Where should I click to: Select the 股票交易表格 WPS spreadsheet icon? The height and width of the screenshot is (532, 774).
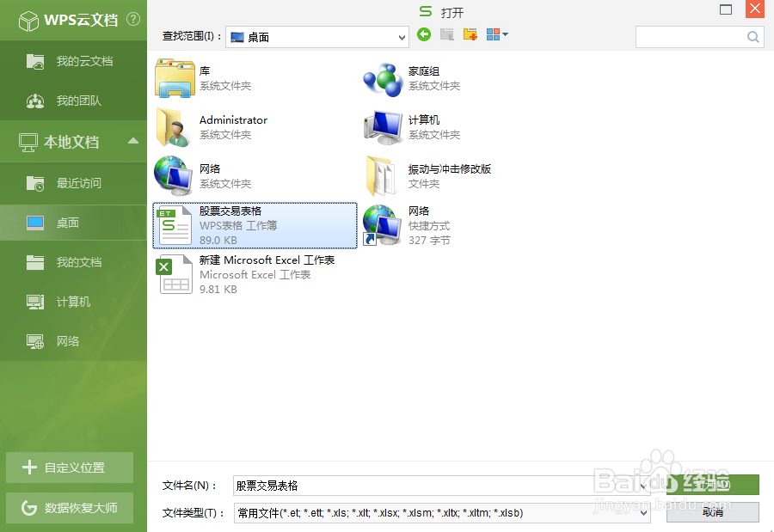[174, 225]
